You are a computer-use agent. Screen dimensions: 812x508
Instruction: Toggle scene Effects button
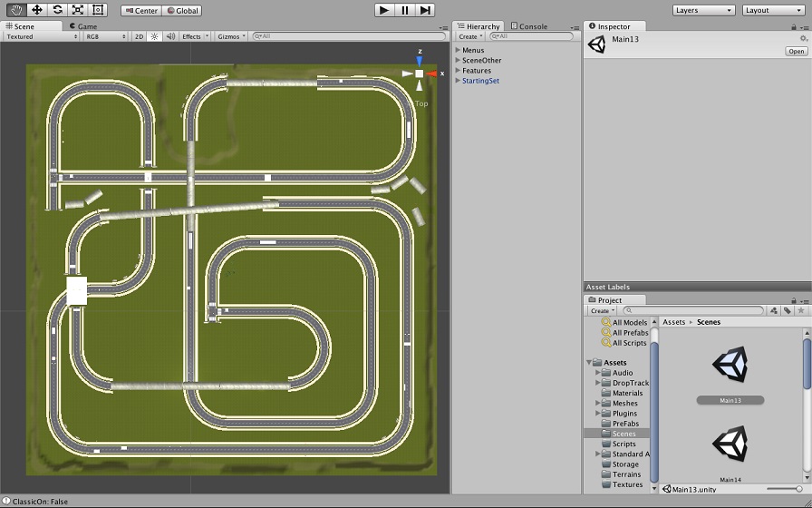click(x=191, y=36)
